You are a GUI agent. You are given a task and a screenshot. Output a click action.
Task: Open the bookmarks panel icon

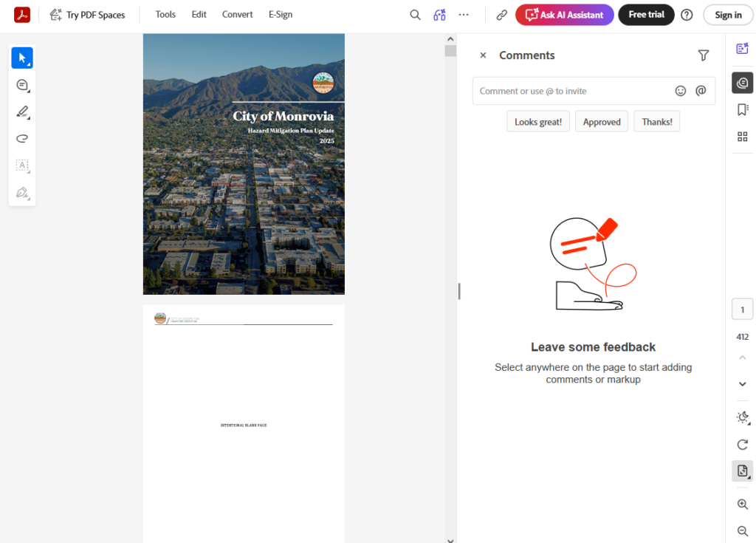pos(743,109)
